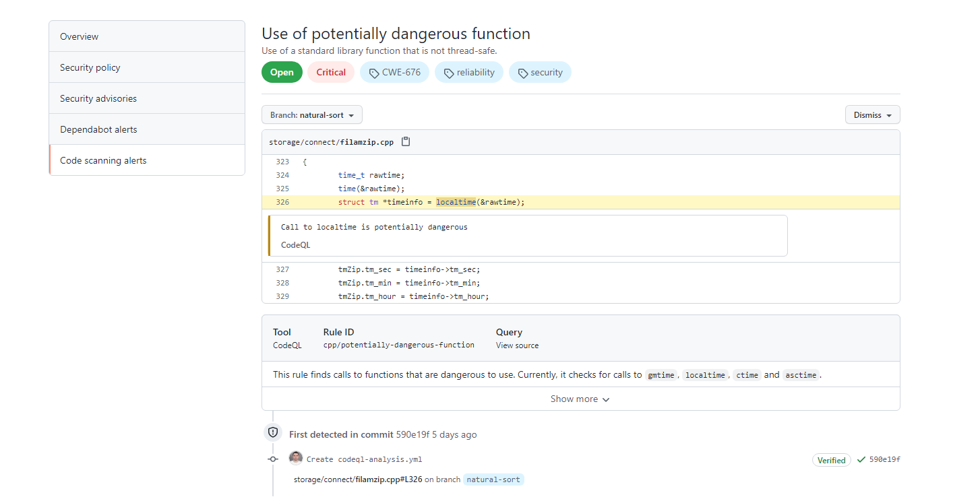980x501 pixels.
Task: Click the shield icon beside First detected
Action: click(273, 432)
